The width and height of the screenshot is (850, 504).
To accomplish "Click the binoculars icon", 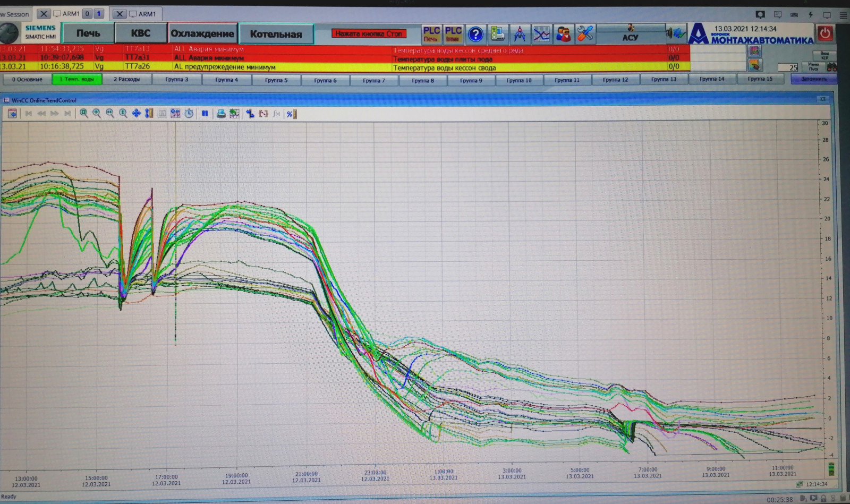I will point(831,67).
